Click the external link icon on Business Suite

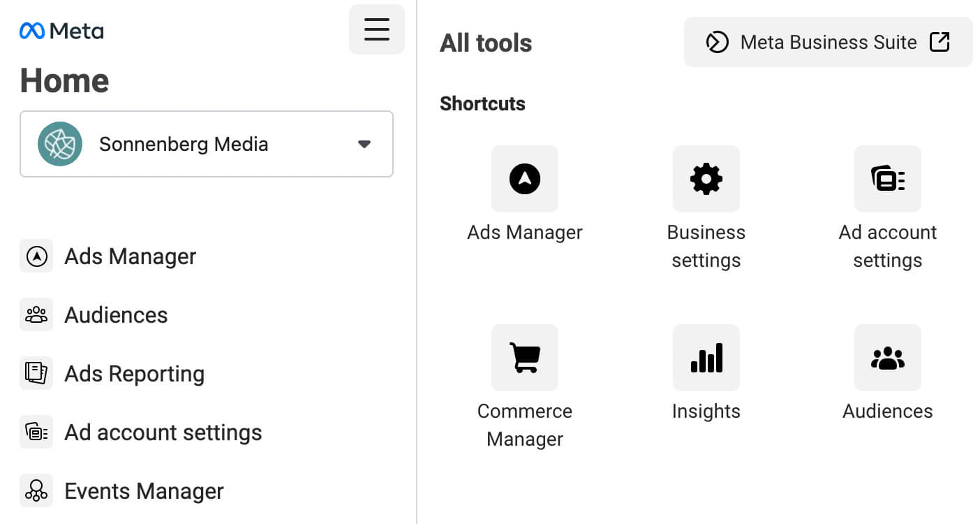(x=940, y=42)
